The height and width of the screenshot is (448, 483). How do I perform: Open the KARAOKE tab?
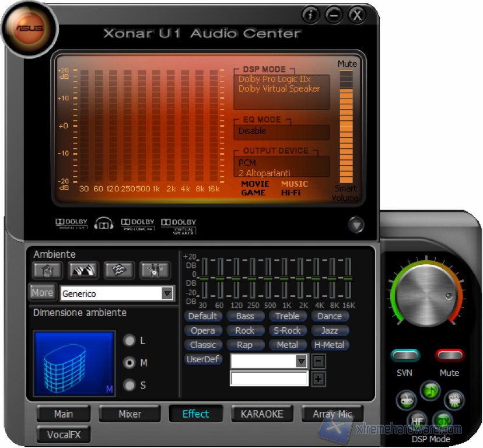[x=262, y=414]
